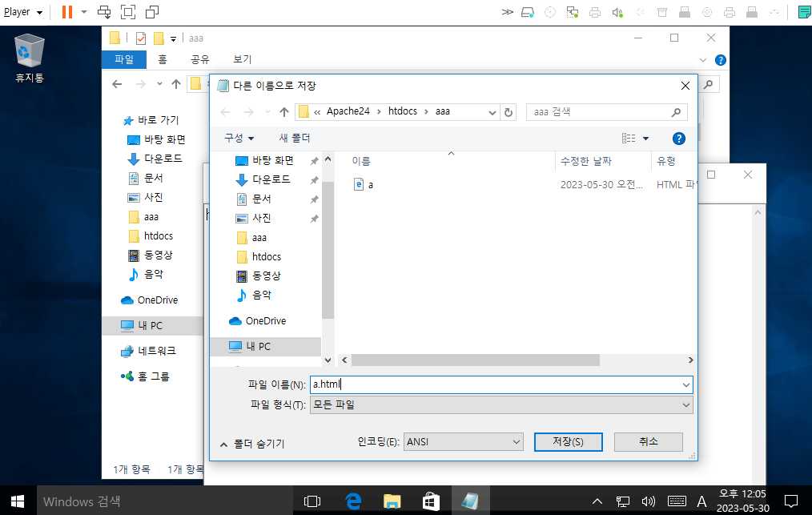Open the 파일 tab in Explorer ribbon
The height and width of the screenshot is (515, 812).
(124, 59)
